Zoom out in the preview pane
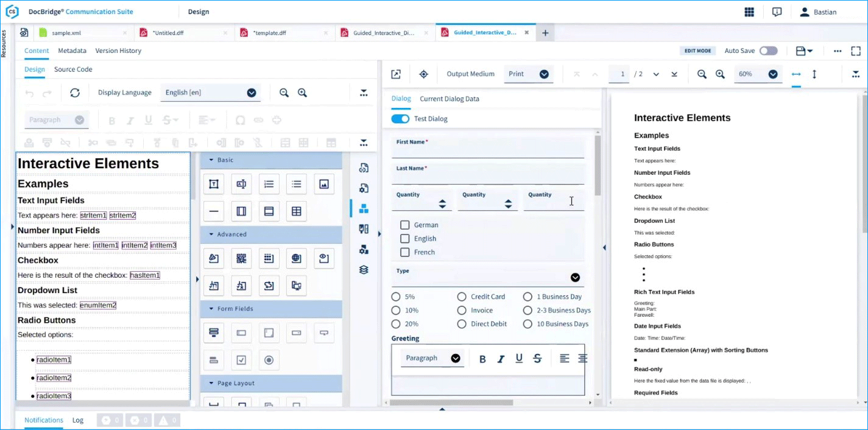The image size is (868, 430). click(x=702, y=74)
